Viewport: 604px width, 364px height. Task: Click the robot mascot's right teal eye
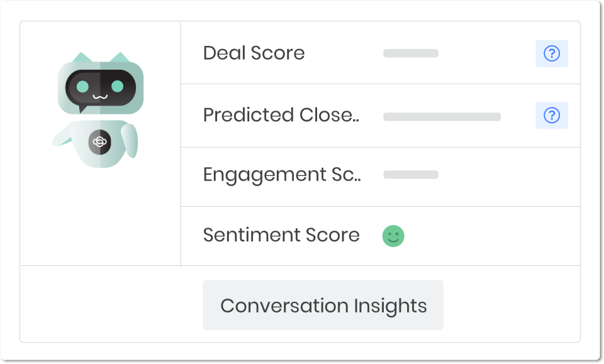[118, 86]
